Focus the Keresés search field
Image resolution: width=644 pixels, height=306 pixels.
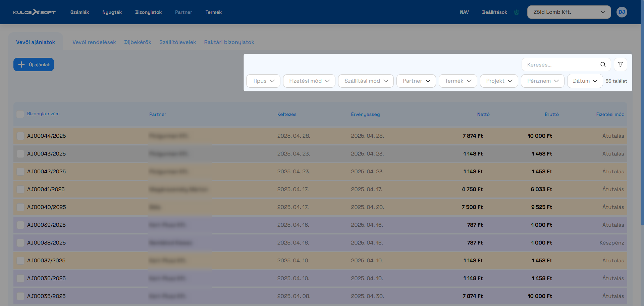pos(566,64)
